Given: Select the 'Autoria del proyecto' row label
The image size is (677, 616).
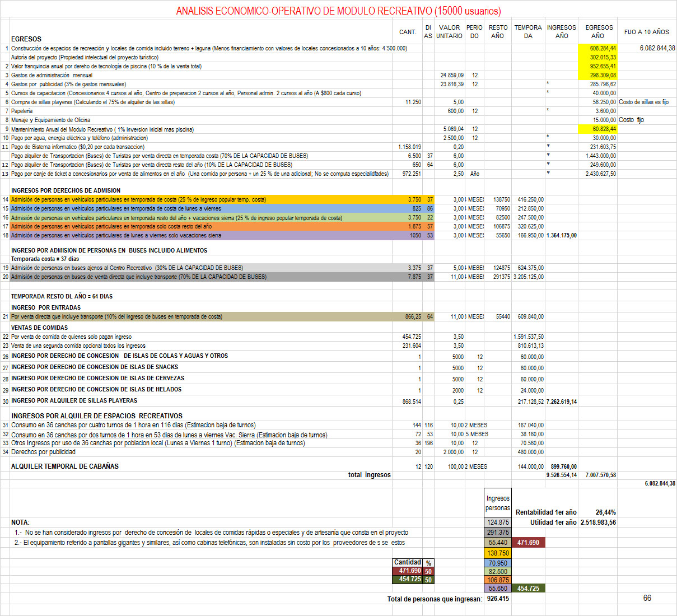Looking at the screenshot, I should (x=85, y=57).
